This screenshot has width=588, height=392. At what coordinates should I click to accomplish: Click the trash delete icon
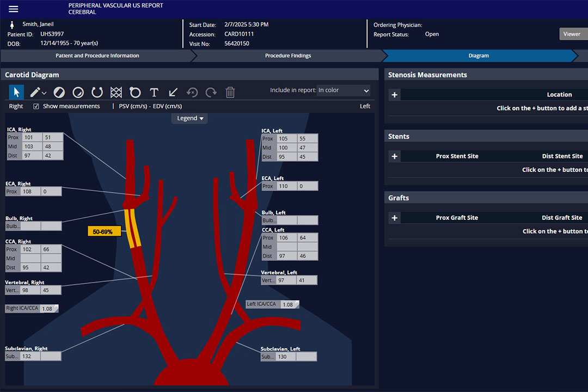[230, 92]
